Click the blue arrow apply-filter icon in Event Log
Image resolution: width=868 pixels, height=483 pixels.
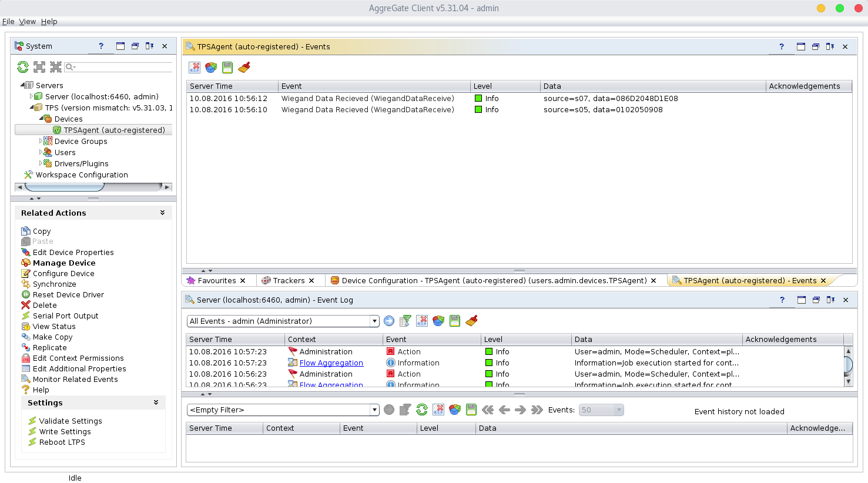389,321
